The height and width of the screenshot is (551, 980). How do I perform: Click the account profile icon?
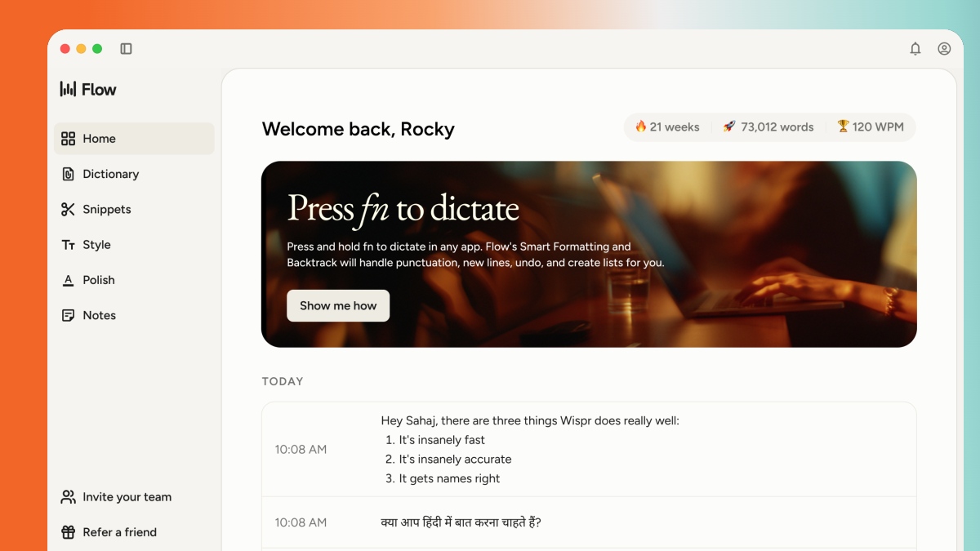tap(944, 49)
